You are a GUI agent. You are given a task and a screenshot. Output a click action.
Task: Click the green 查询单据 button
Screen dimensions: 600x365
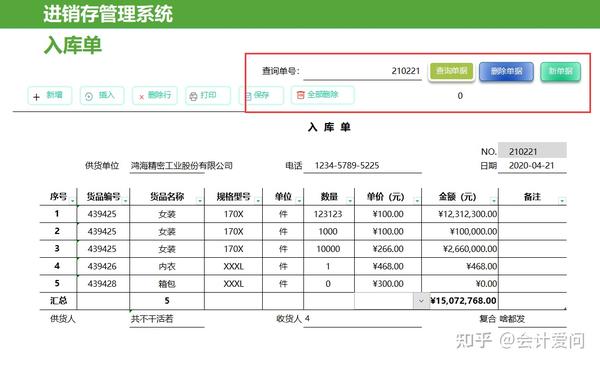point(452,72)
